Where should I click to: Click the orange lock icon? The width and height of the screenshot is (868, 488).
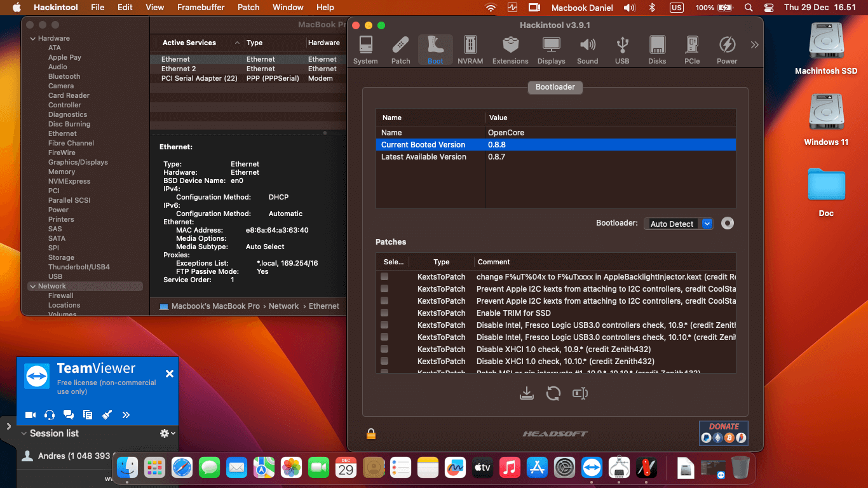[371, 433]
